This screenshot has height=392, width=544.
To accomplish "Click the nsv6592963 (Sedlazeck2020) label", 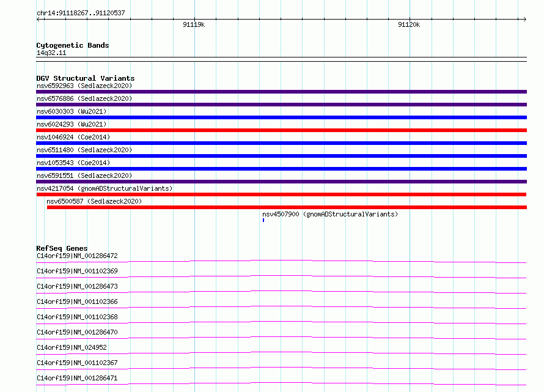I will 84,86.
